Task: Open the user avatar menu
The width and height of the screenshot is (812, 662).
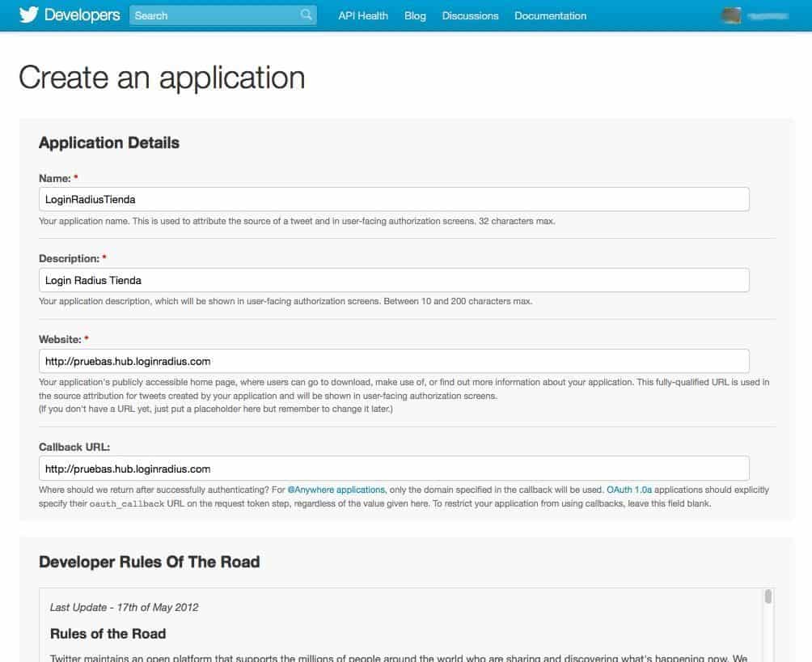Action: coord(731,15)
